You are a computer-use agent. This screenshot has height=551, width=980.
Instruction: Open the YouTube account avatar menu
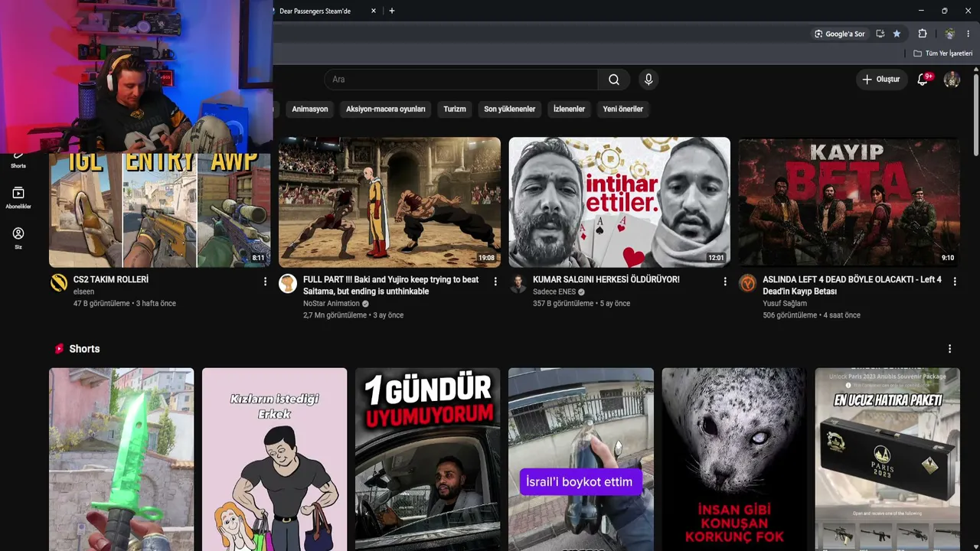pyautogui.click(x=952, y=80)
